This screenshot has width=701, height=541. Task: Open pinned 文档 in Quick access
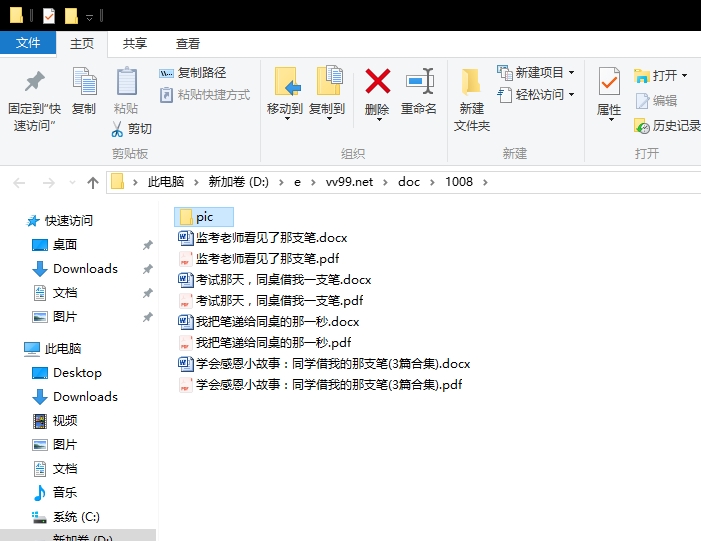tap(55, 293)
